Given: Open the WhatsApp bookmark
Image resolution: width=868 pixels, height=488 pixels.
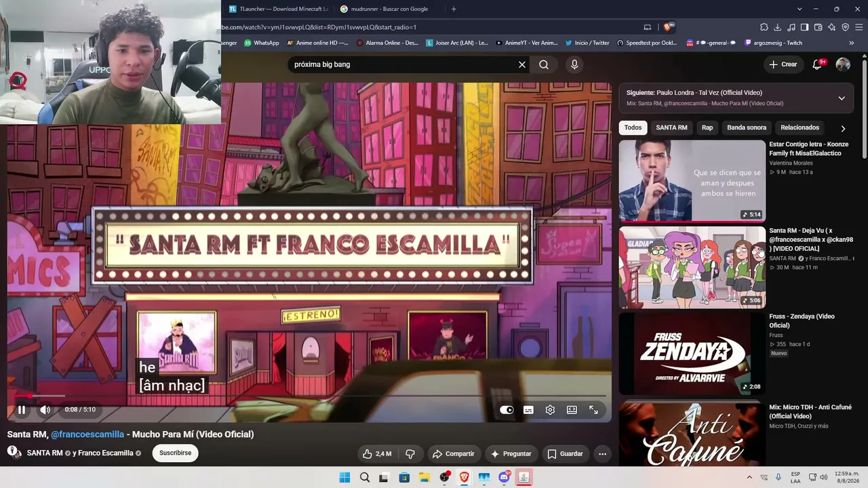Looking at the screenshot, I should point(261,43).
